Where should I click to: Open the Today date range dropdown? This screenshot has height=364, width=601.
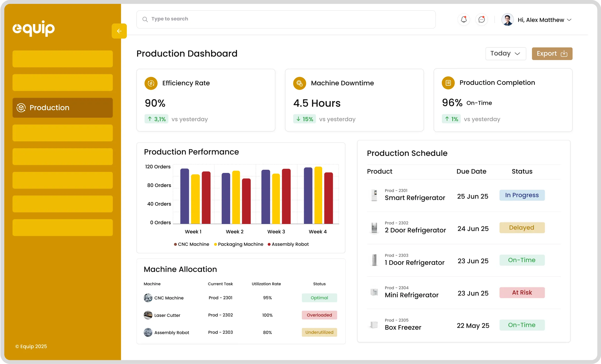coord(505,54)
